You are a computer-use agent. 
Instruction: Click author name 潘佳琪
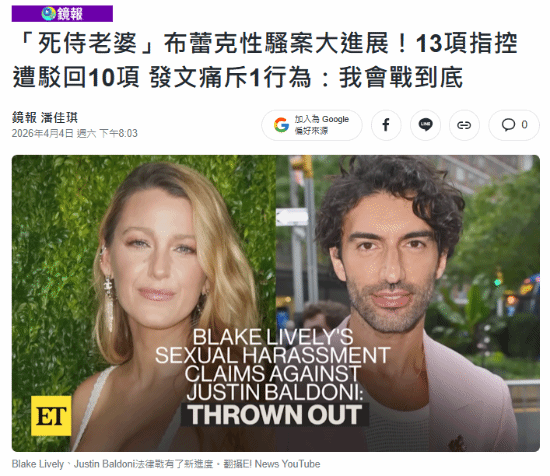(59, 118)
